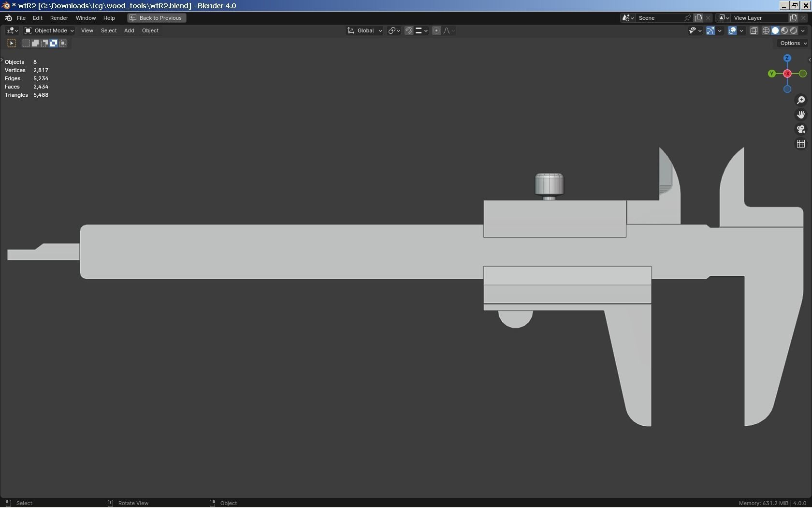The height and width of the screenshot is (508, 812).
Task: Choose Intersect Selection mode icon
Action: pos(63,43)
